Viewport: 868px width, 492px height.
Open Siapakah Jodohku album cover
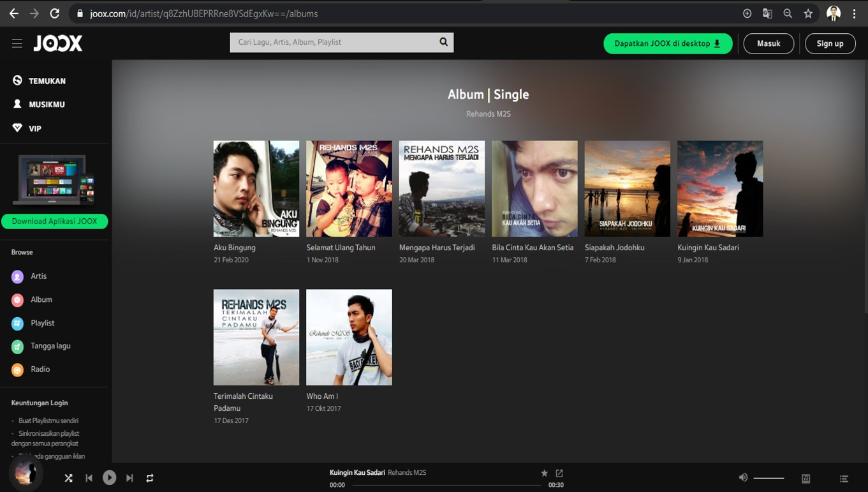click(x=628, y=189)
